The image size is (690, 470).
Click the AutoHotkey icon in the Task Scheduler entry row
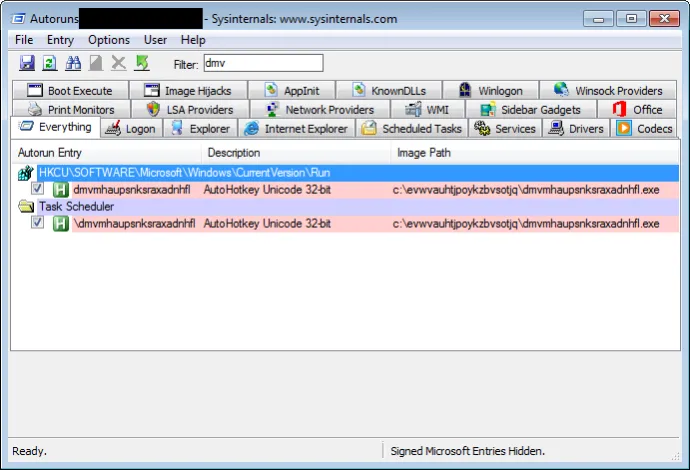(x=60, y=223)
